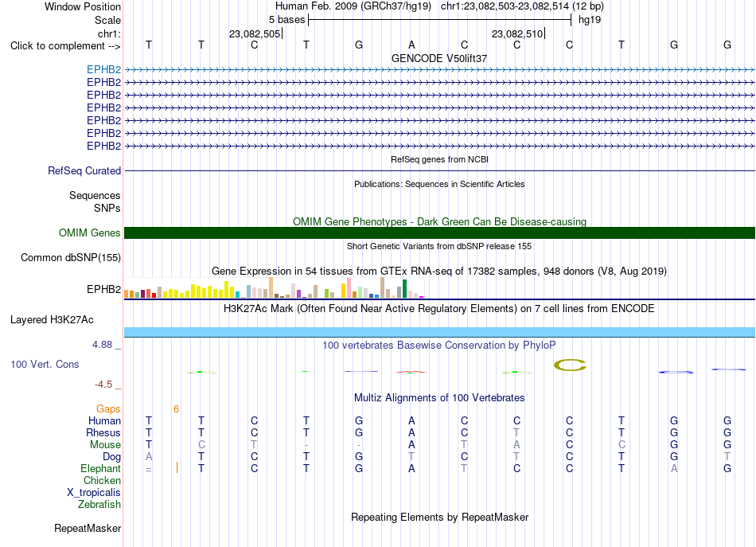Click the GENCODE V50lift37 track title

point(439,58)
